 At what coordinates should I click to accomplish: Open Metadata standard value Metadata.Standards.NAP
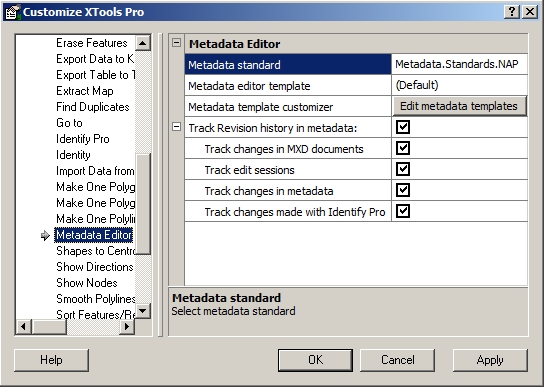coord(459,64)
